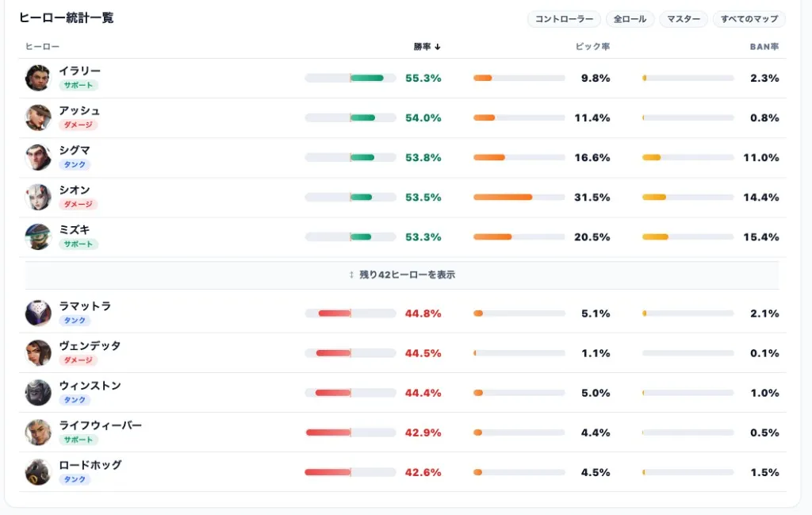812x515 pixels.
Task: Click the 55.3% win rate value
Action: coord(423,79)
